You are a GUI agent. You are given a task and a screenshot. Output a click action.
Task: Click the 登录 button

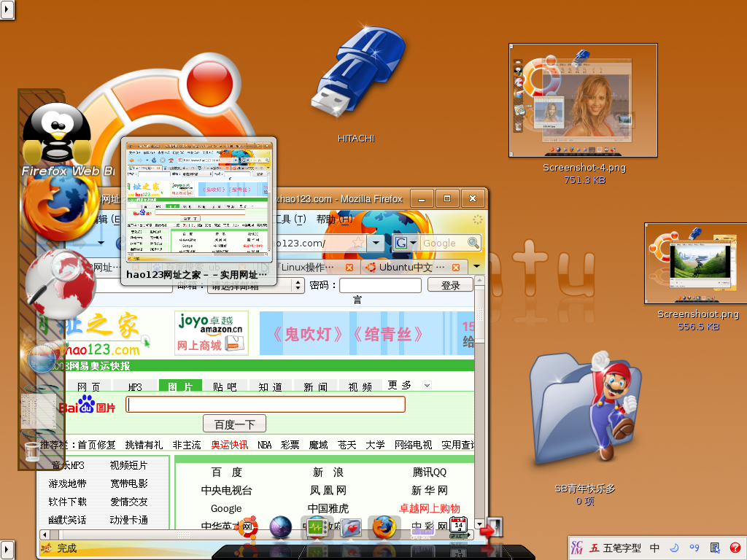[x=450, y=285]
